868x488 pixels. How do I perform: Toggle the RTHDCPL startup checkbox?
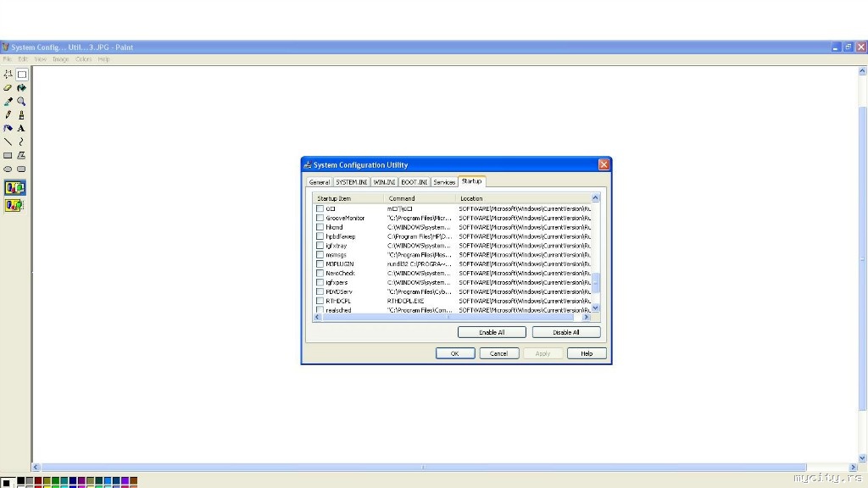pos(320,301)
